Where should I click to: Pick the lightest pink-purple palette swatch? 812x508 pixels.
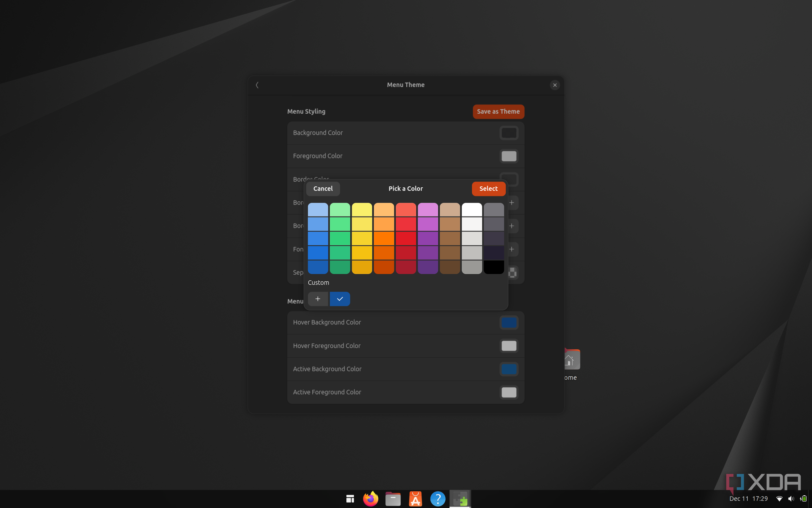(x=428, y=210)
